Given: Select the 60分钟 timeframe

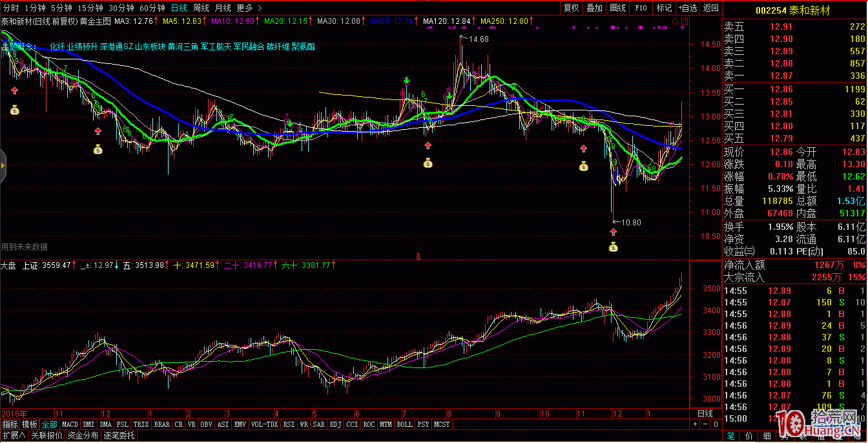Looking at the screenshot, I should (152, 8).
